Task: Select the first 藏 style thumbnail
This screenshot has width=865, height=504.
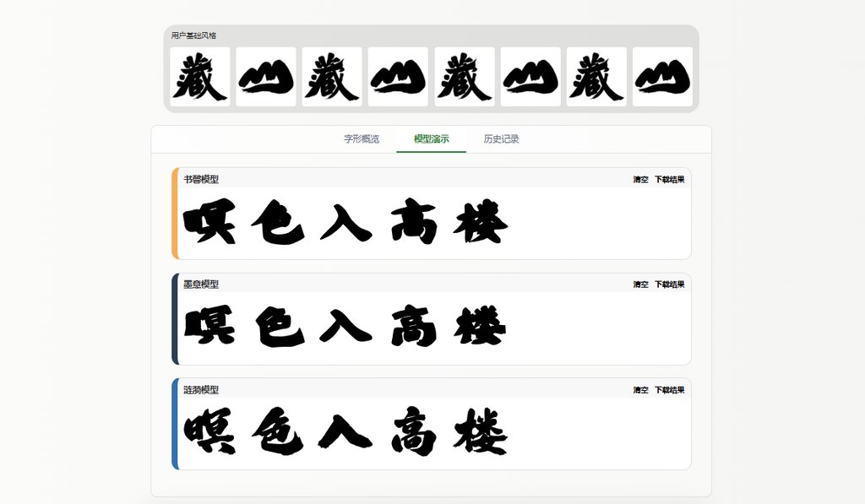Action: coord(199,77)
